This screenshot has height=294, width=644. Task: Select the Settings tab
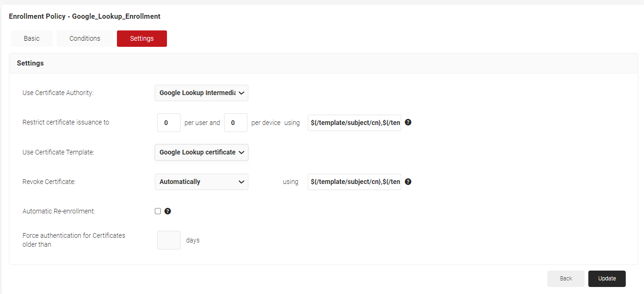[x=142, y=38]
